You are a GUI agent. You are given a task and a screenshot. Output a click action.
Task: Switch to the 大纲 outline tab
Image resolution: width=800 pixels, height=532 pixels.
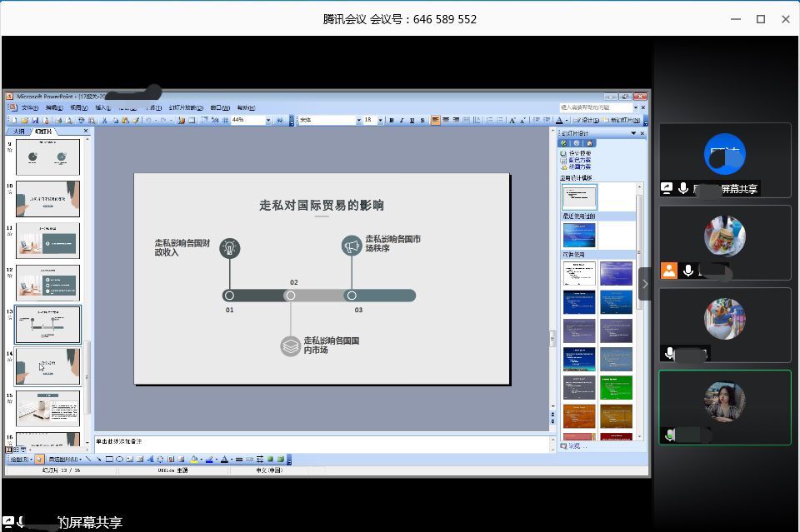[x=18, y=132]
